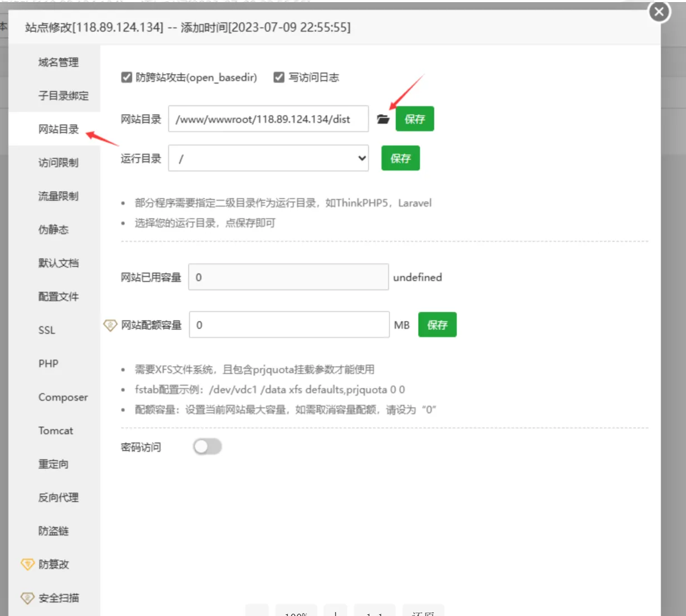
Task: Click the 需要XFS文件系统 hint line
Action: pyautogui.click(x=254, y=369)
